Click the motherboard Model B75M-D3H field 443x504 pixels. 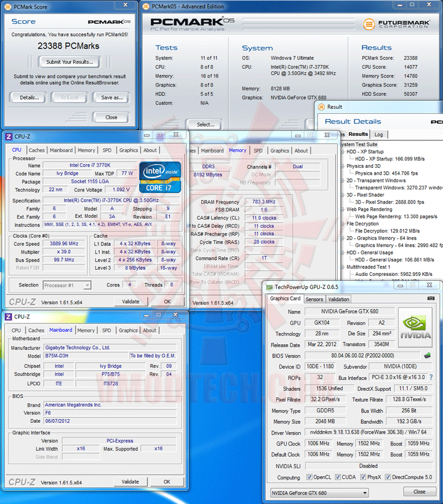pos(86,356)
